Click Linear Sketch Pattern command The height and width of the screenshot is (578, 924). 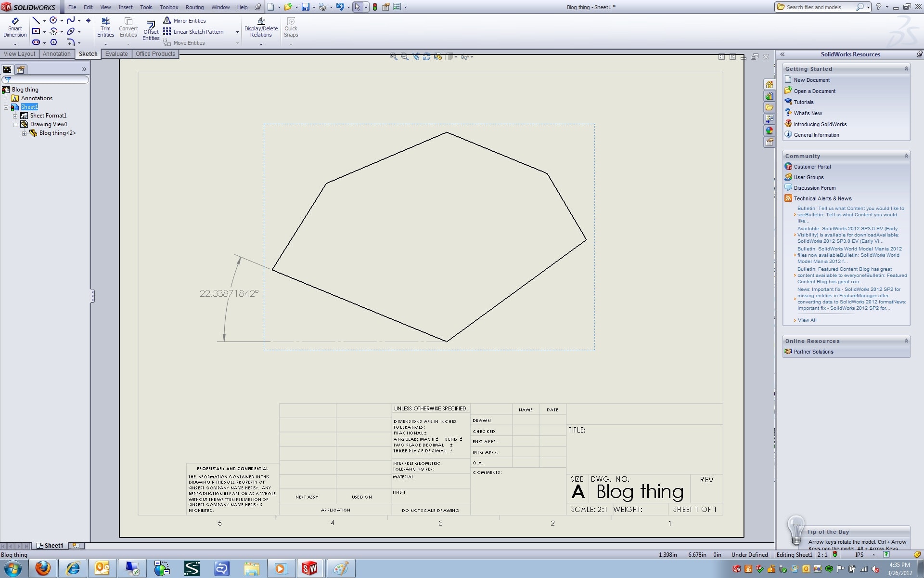[193, 32]
